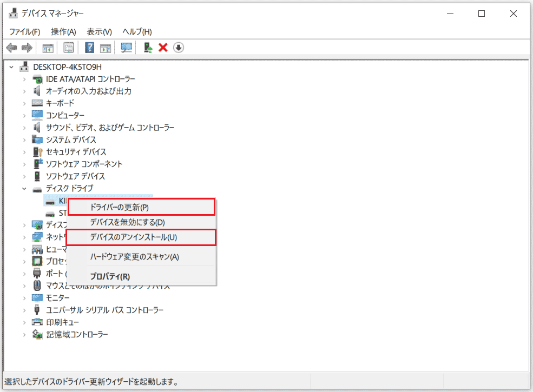Viewport: 533px width, 392px height.
Task: Select the 記憶域コントローラー tree item
Action: tap(76, 334)
